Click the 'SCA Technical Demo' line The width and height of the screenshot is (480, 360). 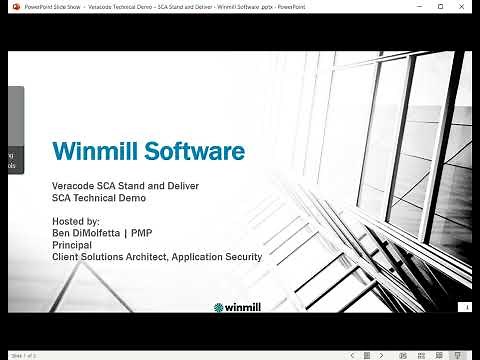(99, 198)
